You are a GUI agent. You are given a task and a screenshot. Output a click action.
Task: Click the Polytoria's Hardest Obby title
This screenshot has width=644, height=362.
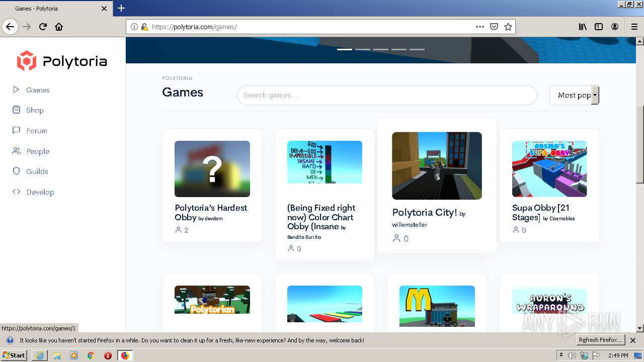click(x=211, y=212)
